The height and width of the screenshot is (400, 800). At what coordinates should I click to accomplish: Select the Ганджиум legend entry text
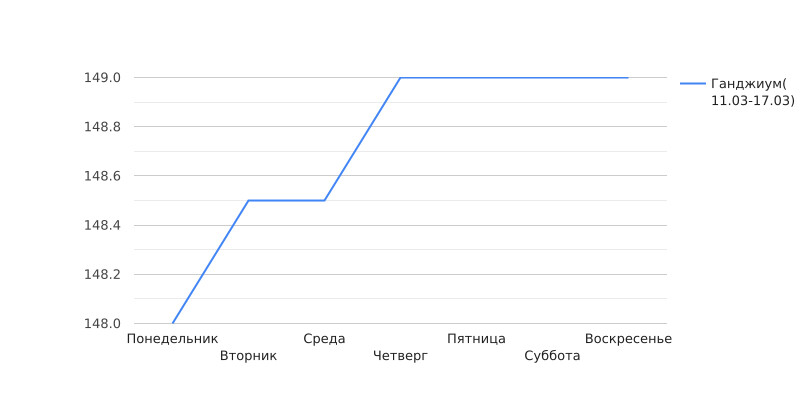pyautogui.click(x=753, y=92)
